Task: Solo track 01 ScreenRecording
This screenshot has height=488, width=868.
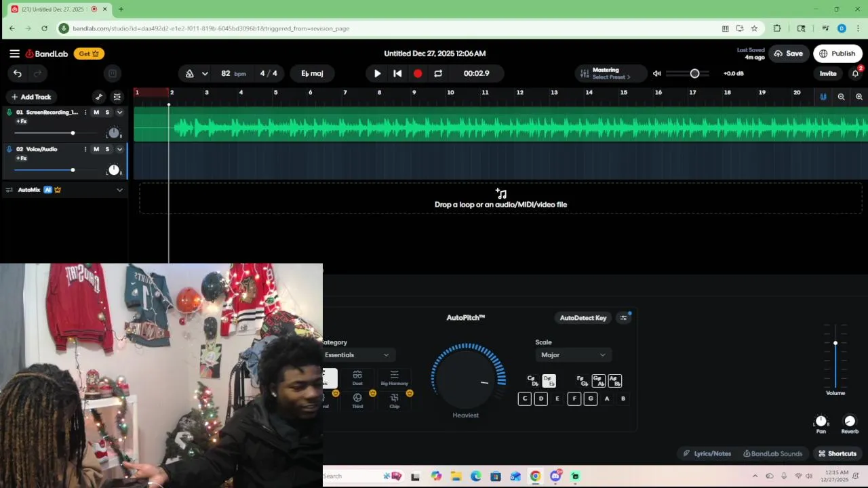Action: (107, 112)
